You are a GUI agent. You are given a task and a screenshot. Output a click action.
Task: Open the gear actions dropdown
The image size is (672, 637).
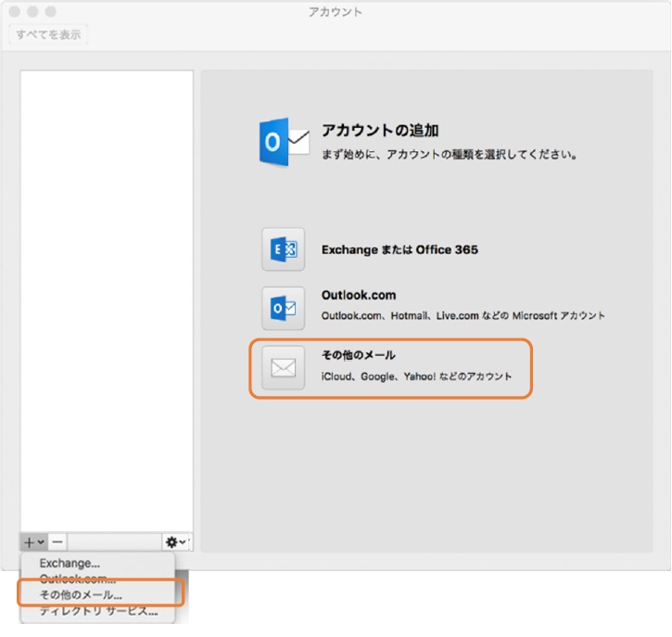tap(176, 542)
